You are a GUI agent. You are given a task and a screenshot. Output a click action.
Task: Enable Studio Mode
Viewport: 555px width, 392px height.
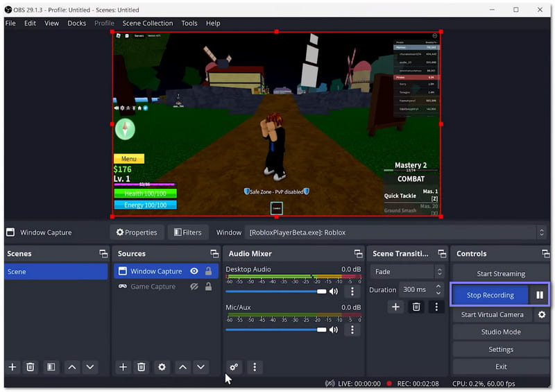501,332
